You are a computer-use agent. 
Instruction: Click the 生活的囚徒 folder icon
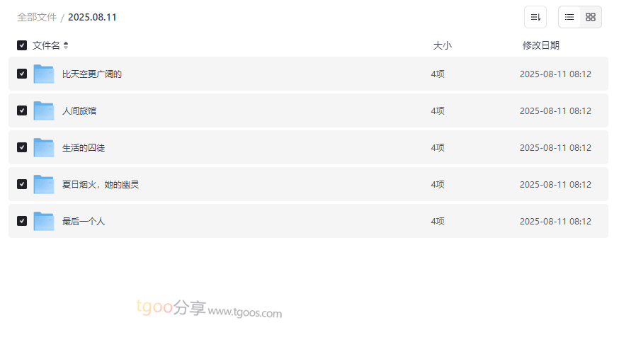click(x=44, y=147)
